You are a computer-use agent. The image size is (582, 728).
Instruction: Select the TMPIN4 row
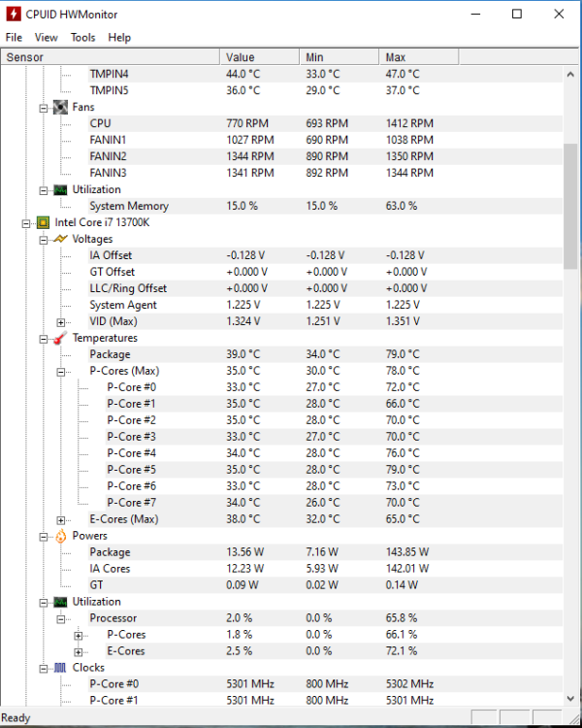pos(325,74)
